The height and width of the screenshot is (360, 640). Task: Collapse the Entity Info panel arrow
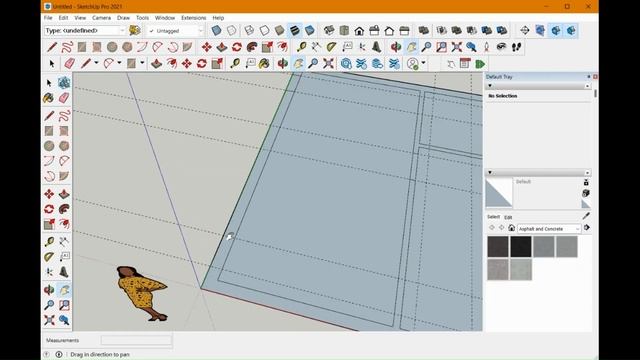coord(490,86)
